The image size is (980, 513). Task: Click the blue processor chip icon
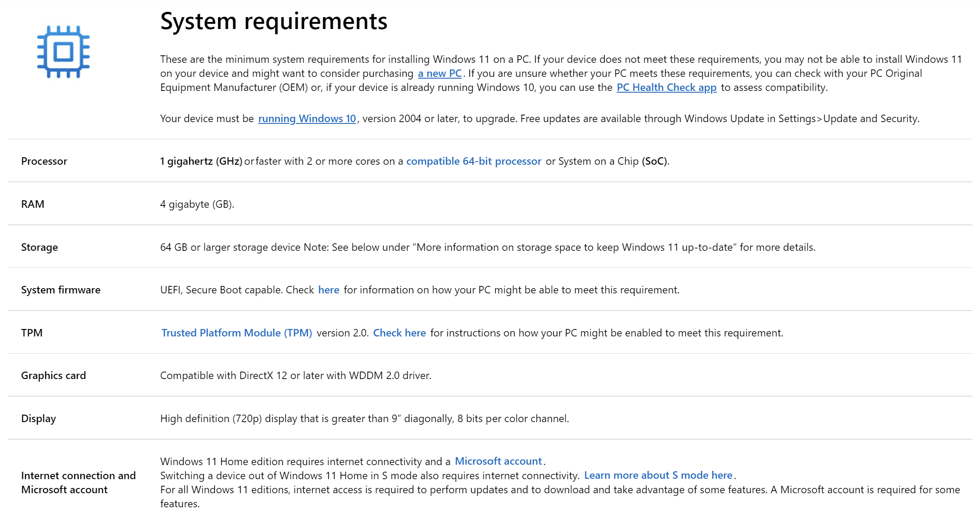[64, 52]
